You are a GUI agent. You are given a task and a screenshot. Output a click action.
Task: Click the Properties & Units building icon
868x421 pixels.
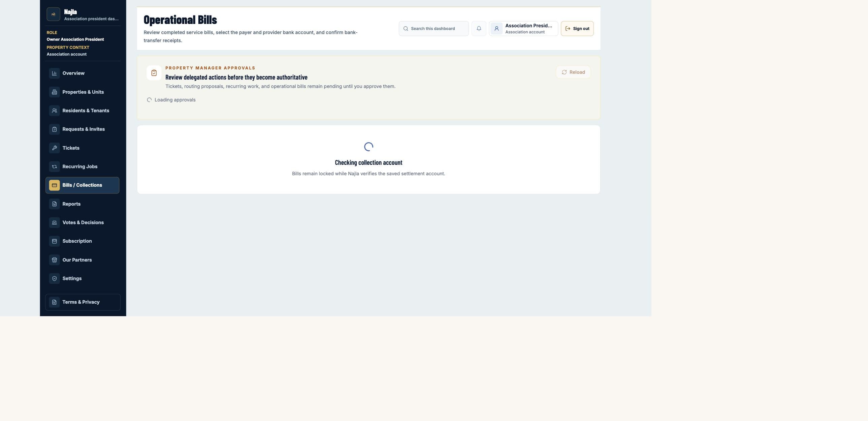tap(54, 92)
